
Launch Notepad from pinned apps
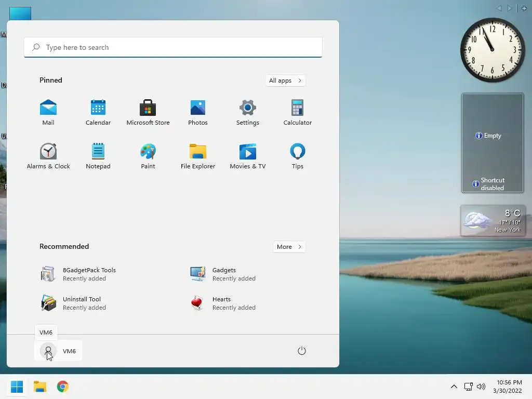(x=98, y=156)
